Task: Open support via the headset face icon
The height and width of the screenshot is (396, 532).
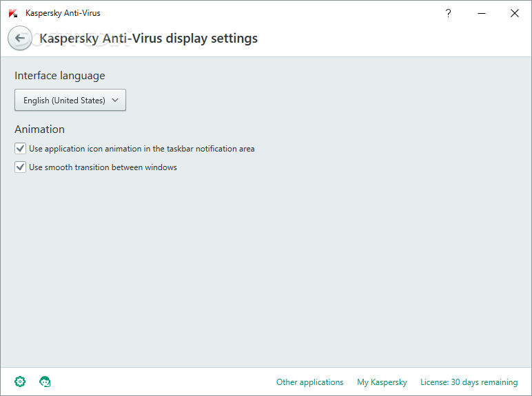Action: (x=45, y=382)
